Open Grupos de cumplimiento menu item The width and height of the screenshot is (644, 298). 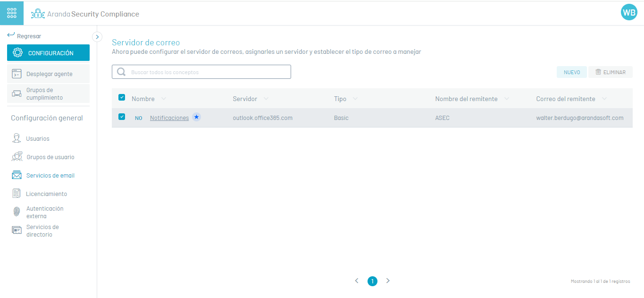(48, 94)
